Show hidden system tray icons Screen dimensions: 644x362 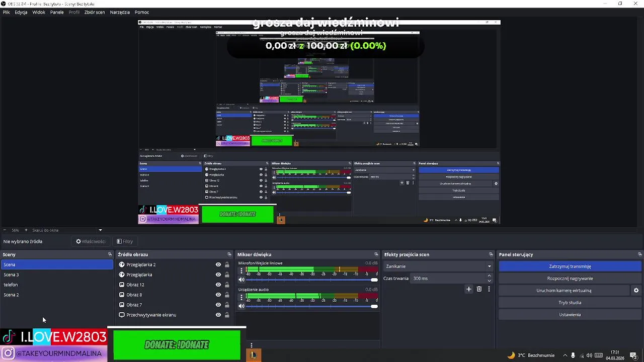pos(565,355)
